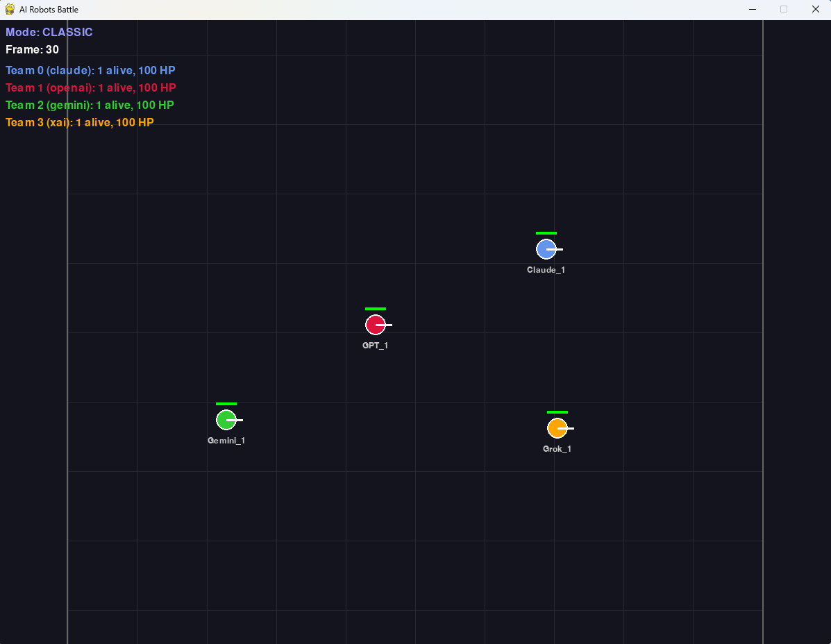Click the "GPT_1" name label
831x644 pixels.
[375, 346]
